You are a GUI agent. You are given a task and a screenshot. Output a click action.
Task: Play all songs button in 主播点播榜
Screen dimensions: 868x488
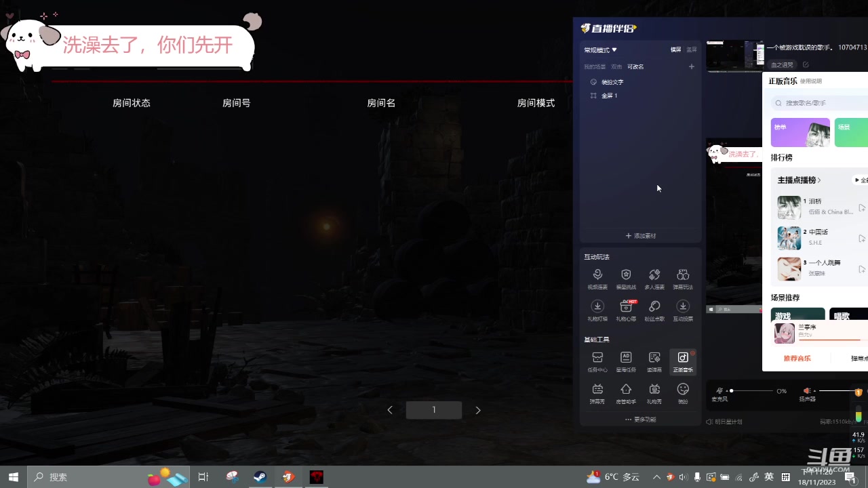[x=860, y=180]
